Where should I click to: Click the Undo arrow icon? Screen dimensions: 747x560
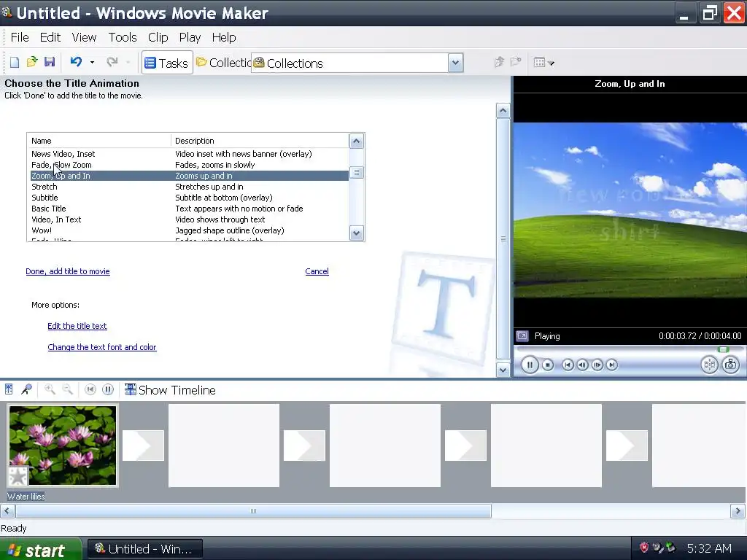click(76, 62)
